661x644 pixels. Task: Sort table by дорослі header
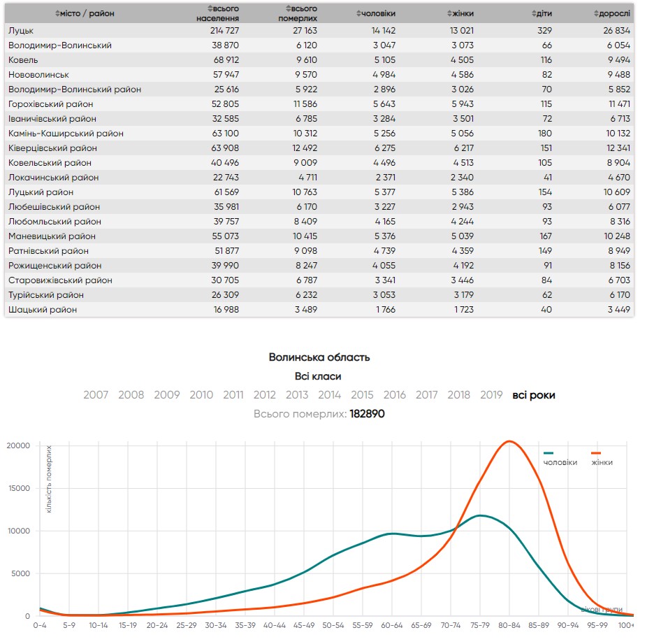click(611, 13)
